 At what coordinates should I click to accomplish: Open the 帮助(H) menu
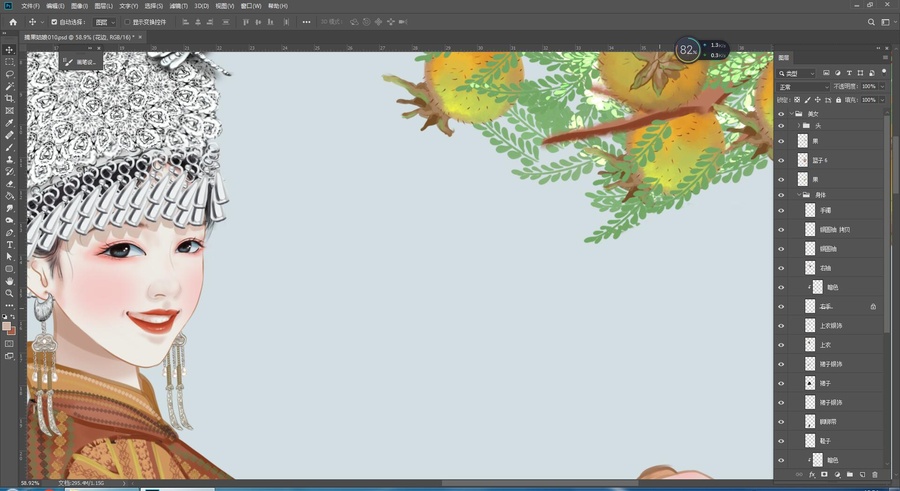tap(278, 6)
